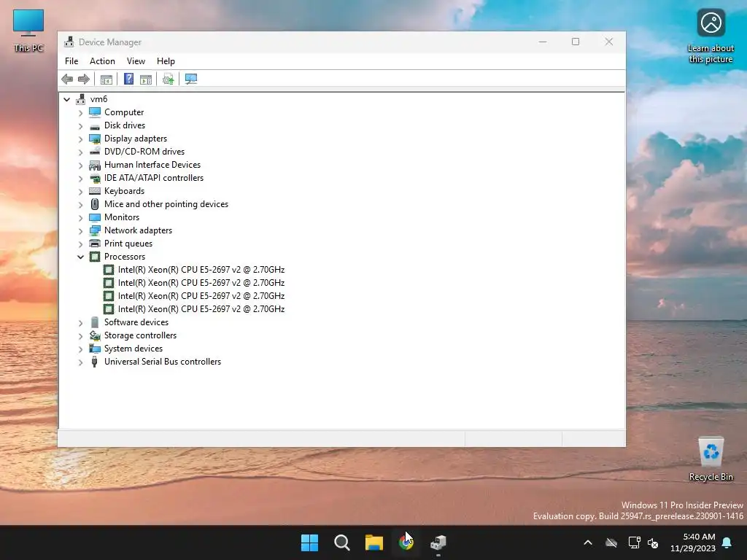Show hidden icons in system tray

588,542
